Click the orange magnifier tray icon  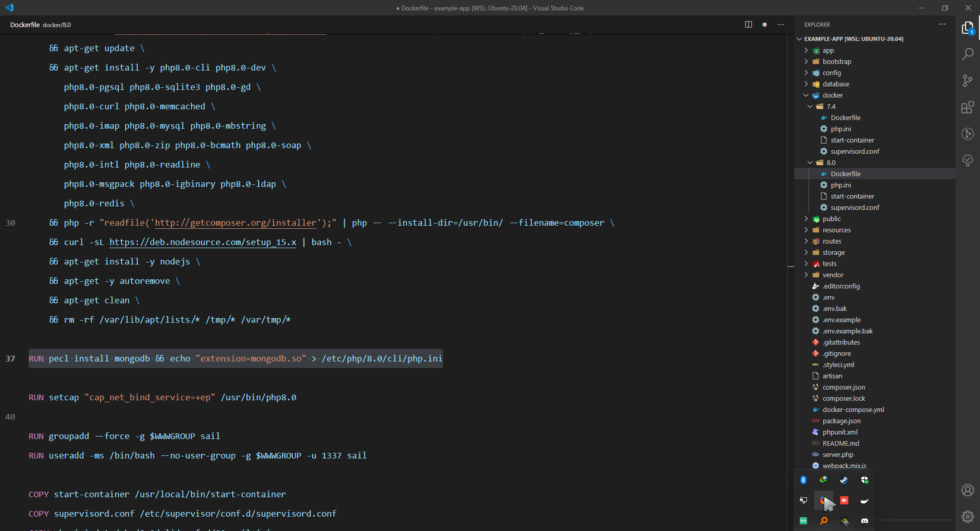pos(824,521)
